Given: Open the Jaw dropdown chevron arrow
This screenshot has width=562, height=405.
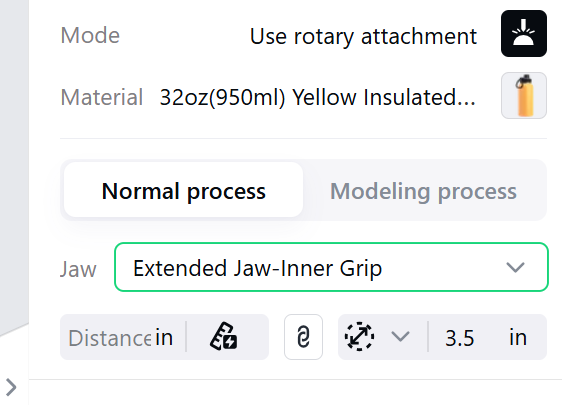Looking at the screenshot, I should click(x=515, y=267).
